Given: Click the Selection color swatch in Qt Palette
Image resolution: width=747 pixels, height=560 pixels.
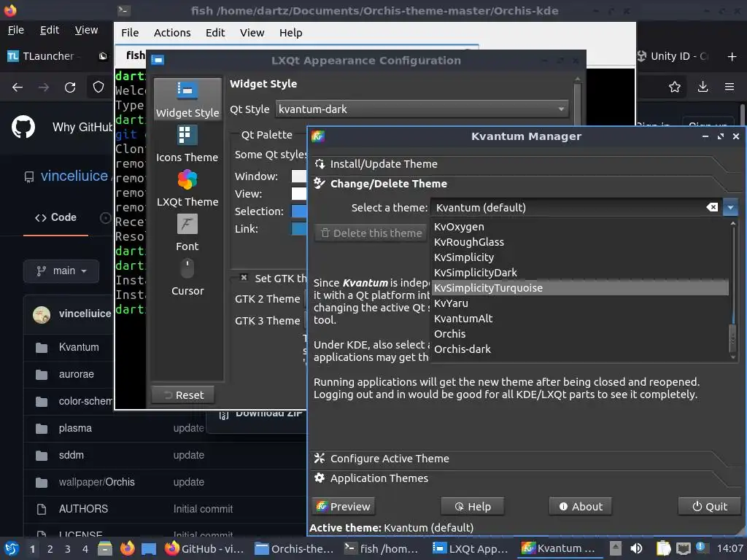Looking at the screenshot, I should (x=299, y=211).
